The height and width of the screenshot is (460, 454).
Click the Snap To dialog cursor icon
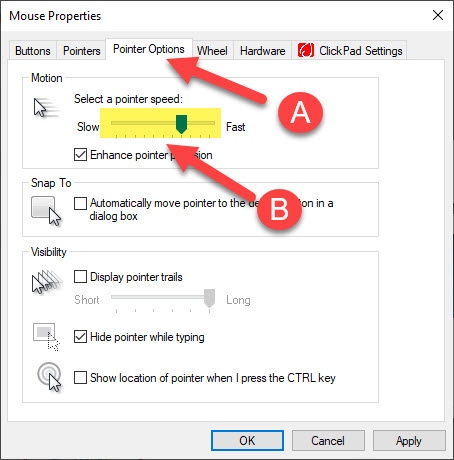[46, 211]
